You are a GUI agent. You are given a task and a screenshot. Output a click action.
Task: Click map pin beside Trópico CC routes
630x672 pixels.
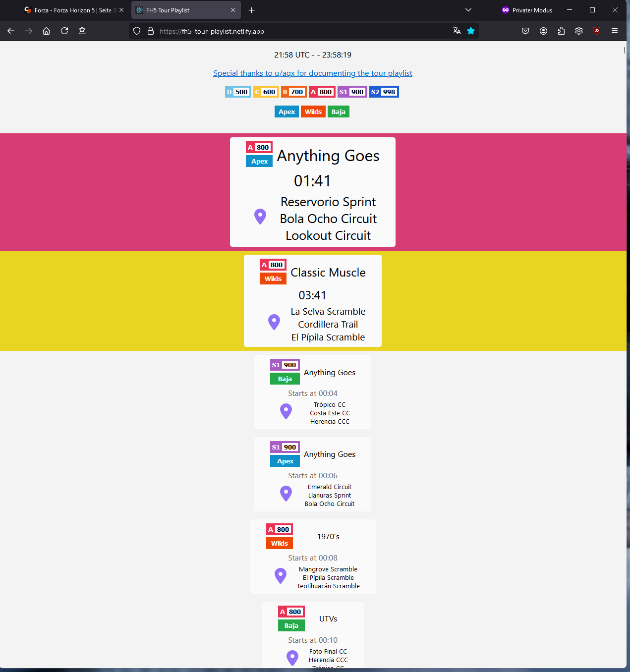click(x=286, y=411)
